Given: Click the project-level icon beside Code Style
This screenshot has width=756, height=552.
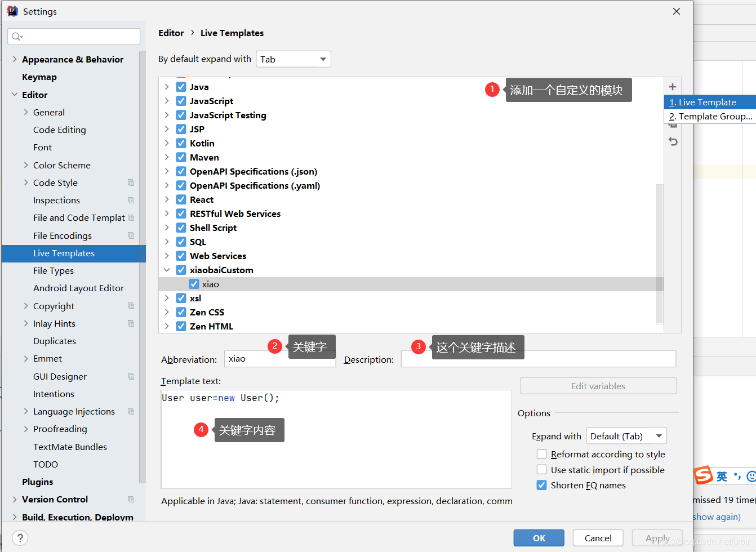Looking at the screenshot, I should [x=131, y=182].
